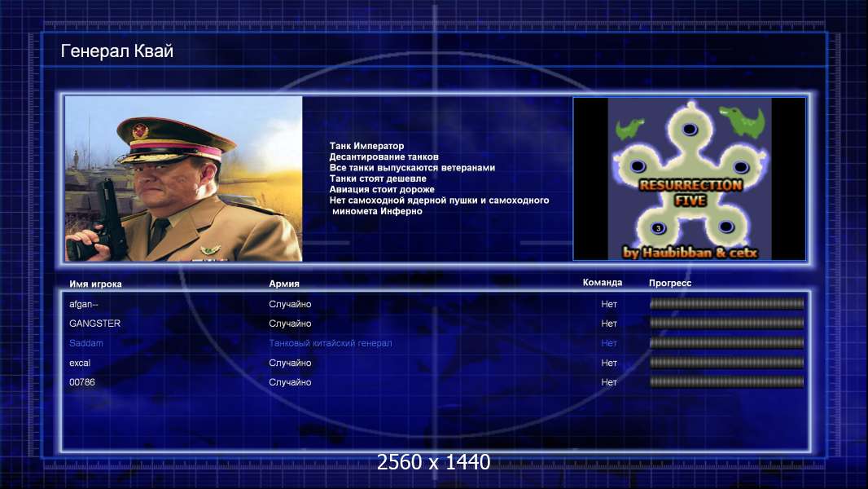Click the progress bar for player excal
868x489 pixels.
pos(727,363)
